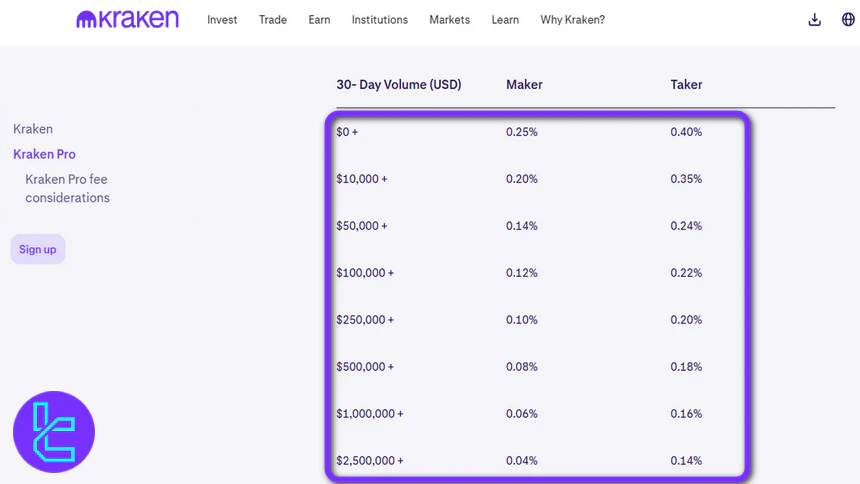This screenshot has height=484, width=860.
Task: Click the maker fee 0.14% in $50,000 row
Action: coord(522,226)
